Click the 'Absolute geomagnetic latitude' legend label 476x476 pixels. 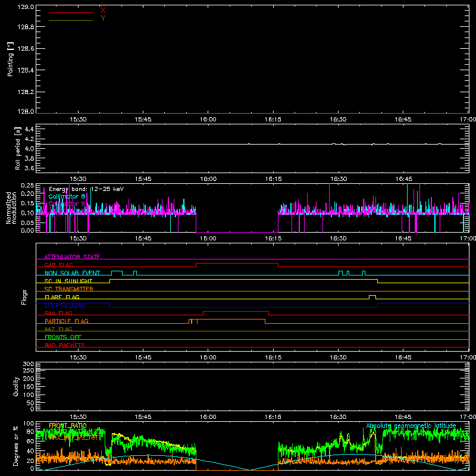(x=411, y=426)
